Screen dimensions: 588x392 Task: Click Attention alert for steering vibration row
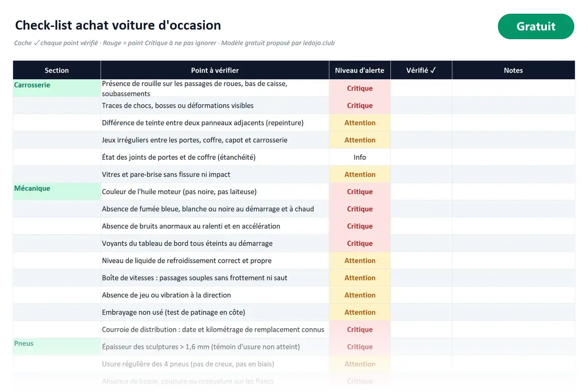point(360,295)
